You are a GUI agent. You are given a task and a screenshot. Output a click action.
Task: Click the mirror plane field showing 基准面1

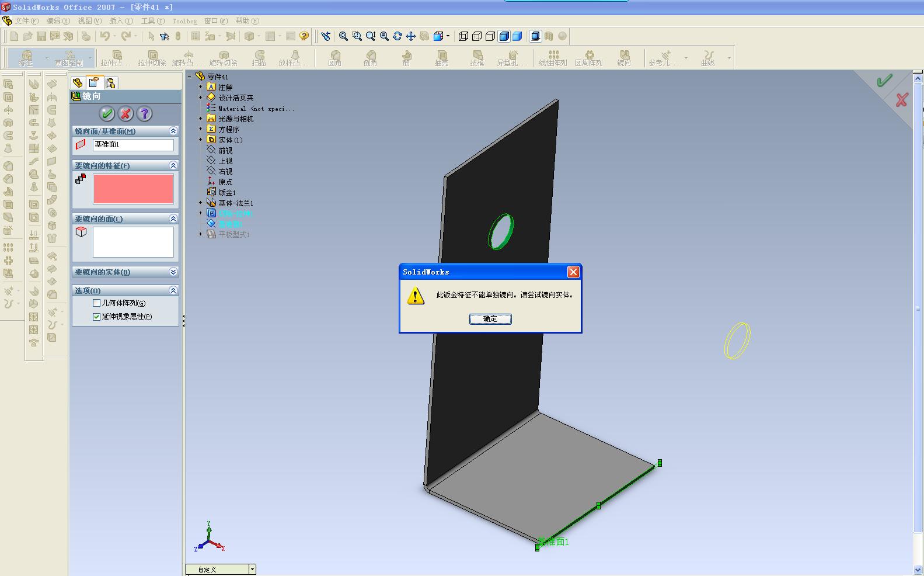point(133,145)
